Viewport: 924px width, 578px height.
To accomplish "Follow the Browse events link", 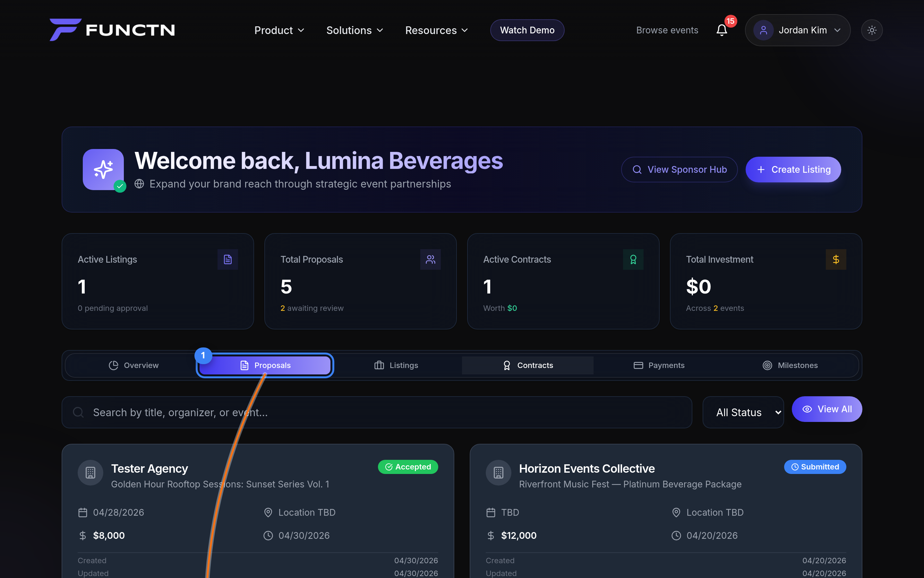I will click(667, 30).
